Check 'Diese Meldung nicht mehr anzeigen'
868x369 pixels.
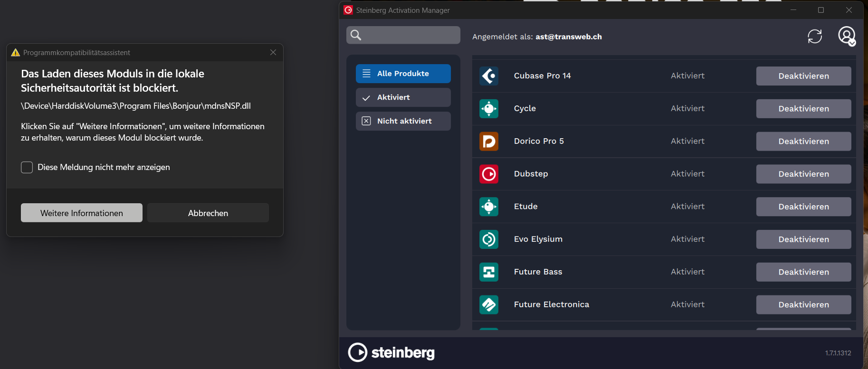[27, 167]
